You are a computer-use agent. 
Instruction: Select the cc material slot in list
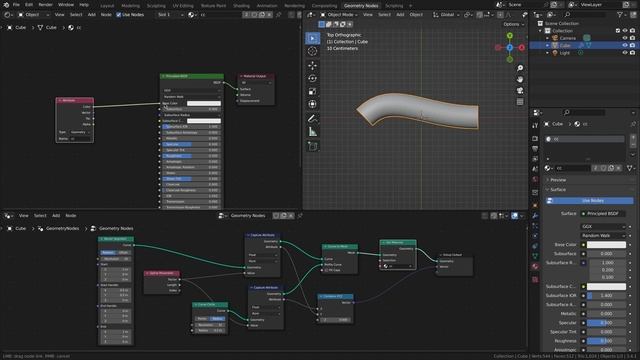585,139
